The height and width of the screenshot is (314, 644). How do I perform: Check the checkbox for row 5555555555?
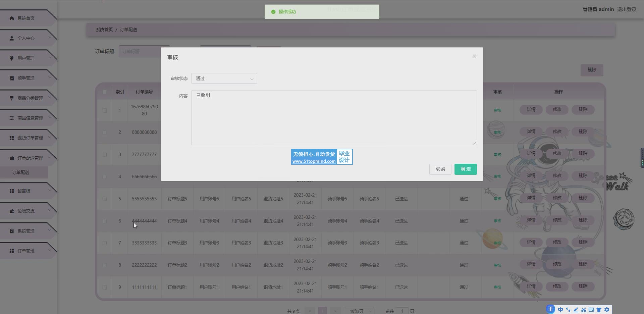[105, 199]
